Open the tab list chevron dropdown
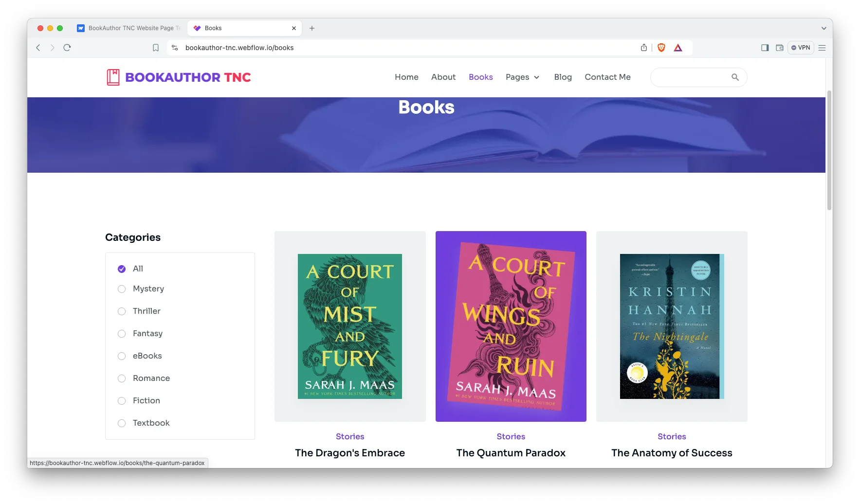Screen dimensions: 860x504 point(823,28)
